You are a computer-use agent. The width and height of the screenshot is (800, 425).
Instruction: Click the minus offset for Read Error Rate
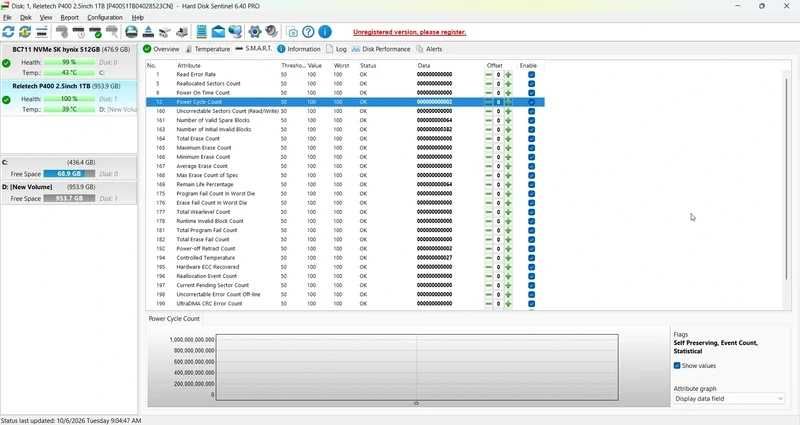click(x=489, y=74)
